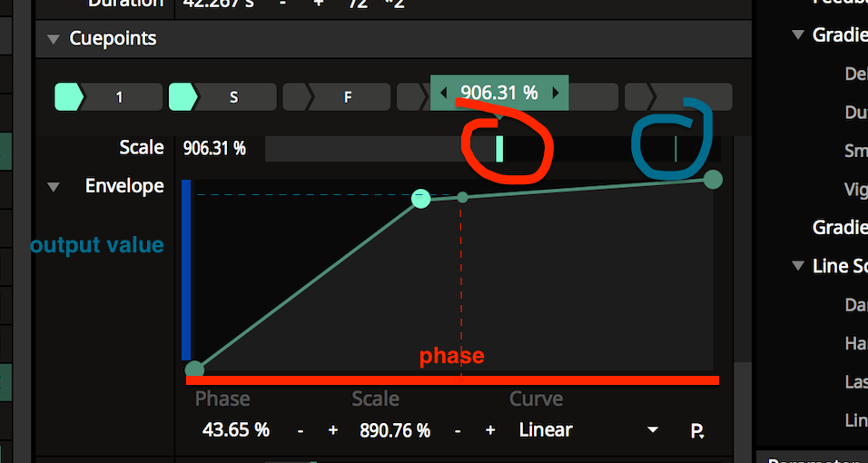This screenshot has height=463, width=868.
Task: Select the highlighted envelope control point
Action: click(x=420, y=198)
